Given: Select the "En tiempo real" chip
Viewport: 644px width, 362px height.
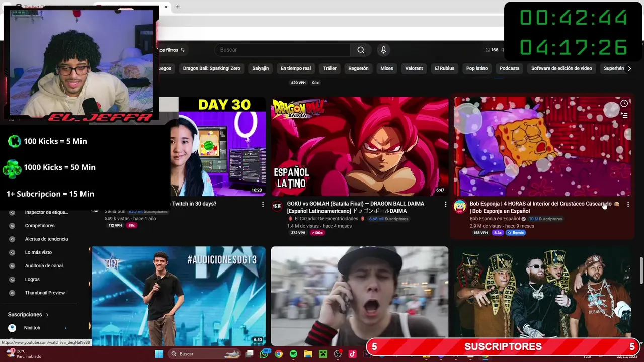Looking at the screenshot, I should coord(296,68).
